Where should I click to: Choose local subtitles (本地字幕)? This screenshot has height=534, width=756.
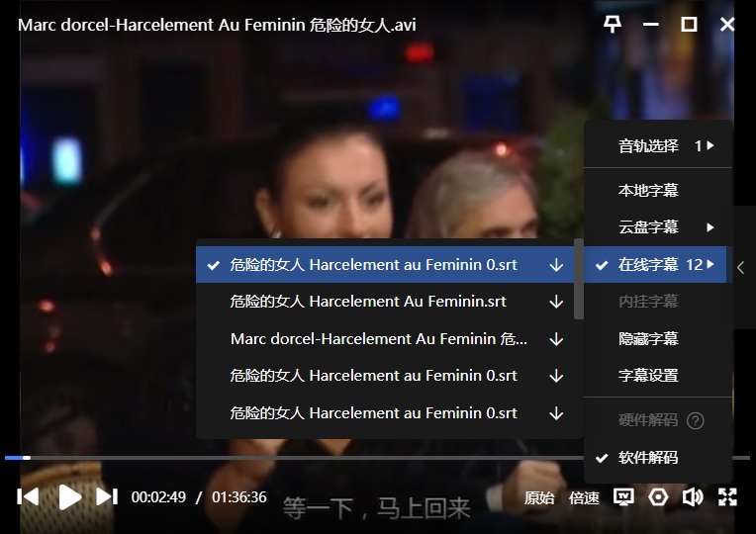pyautogui.click(x=648, y=191)
